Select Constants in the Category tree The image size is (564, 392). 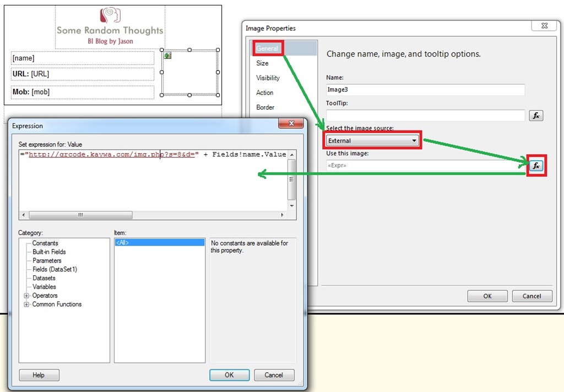click(x=45, y=243)
